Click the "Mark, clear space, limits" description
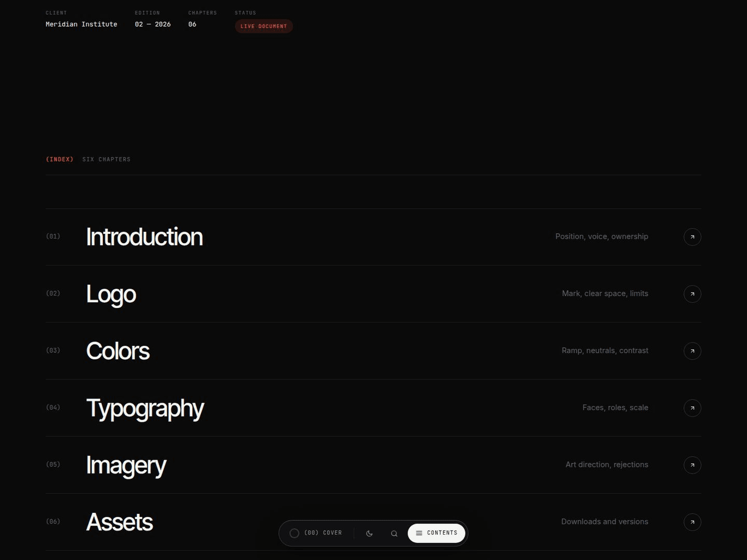Screen dimensions: 747x560 605,294
